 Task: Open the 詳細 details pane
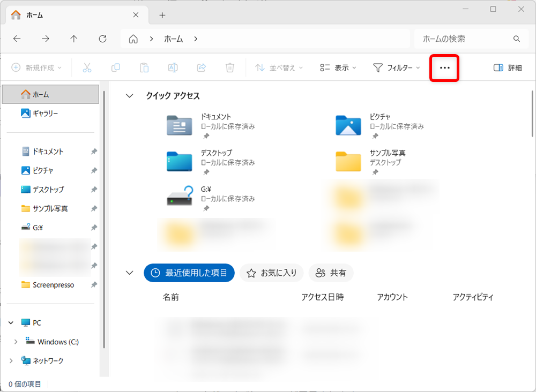click(x=507, y=67)
